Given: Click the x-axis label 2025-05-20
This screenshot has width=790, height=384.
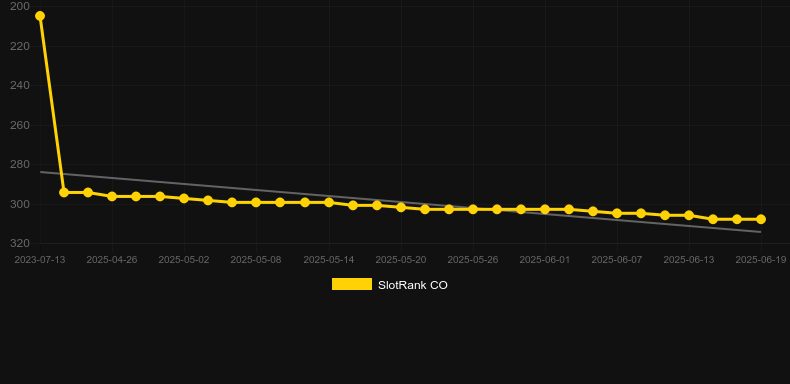Looking at the screenshot, I should pyautogui.click(x=401, y=260).
